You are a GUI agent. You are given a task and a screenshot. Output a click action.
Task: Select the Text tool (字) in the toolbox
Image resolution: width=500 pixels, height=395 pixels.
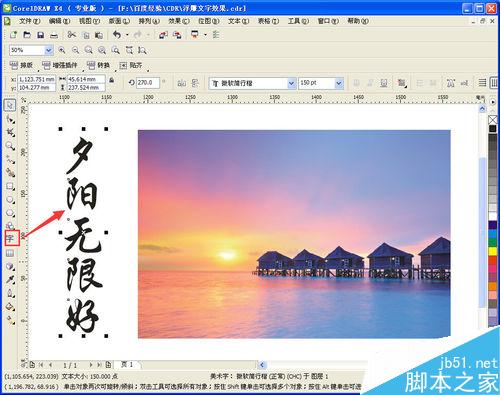pyautogui.click(x=10, y=239)
